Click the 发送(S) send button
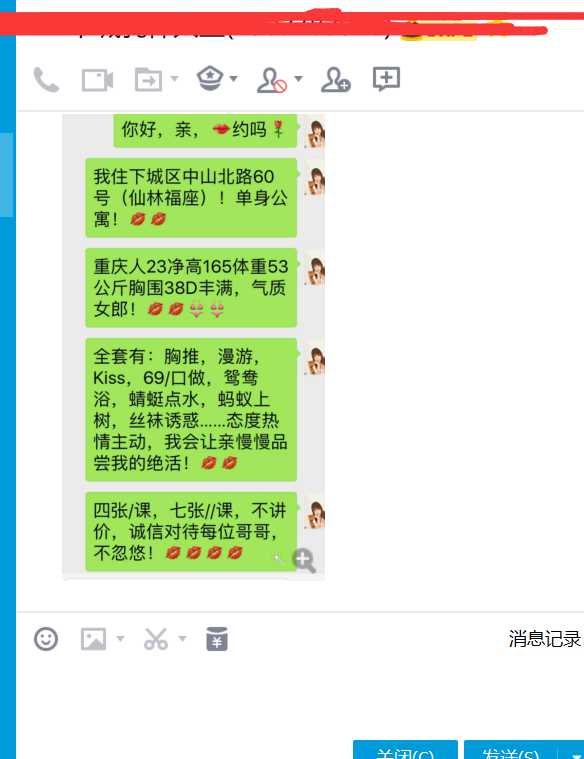 (x=510, y=750)
